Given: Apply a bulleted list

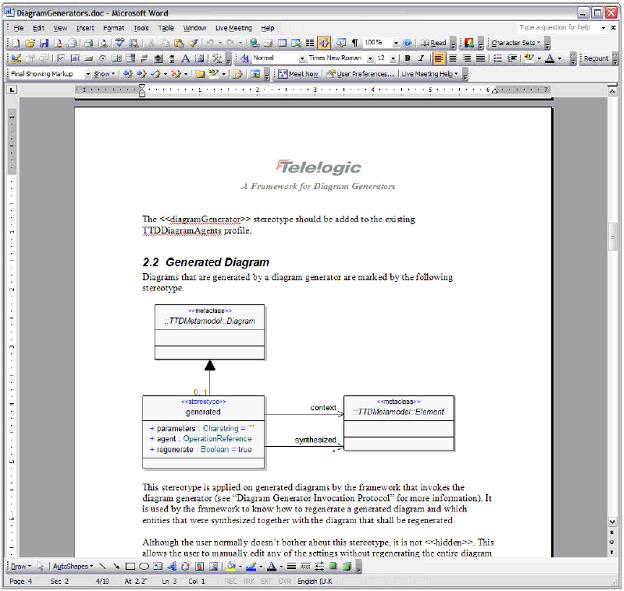Looking at the screenshot, I should (x=497, y=59).
